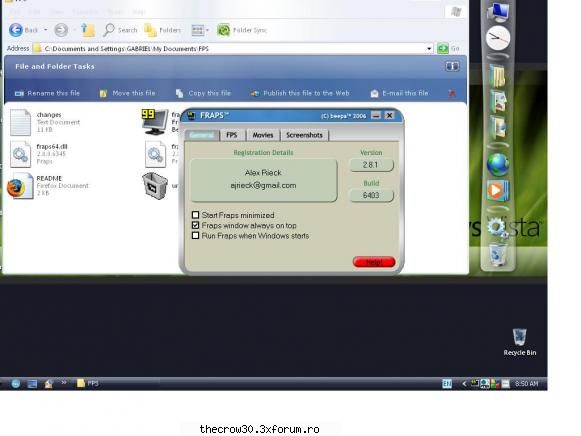Viewport: 581px width, 436px height.
Task: Click the globe icon in the side dock
Action: [x=498, y=164]
